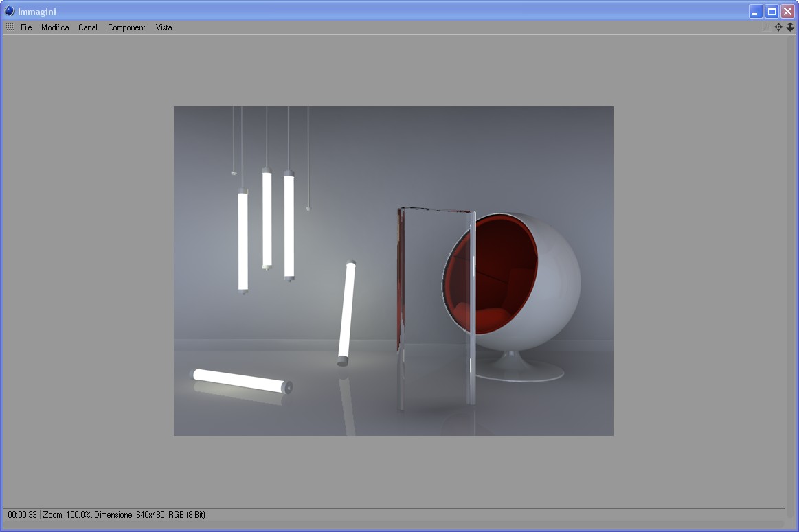Click the render time 00:00:33
This screenshot has width=799, height=532.
23,515
